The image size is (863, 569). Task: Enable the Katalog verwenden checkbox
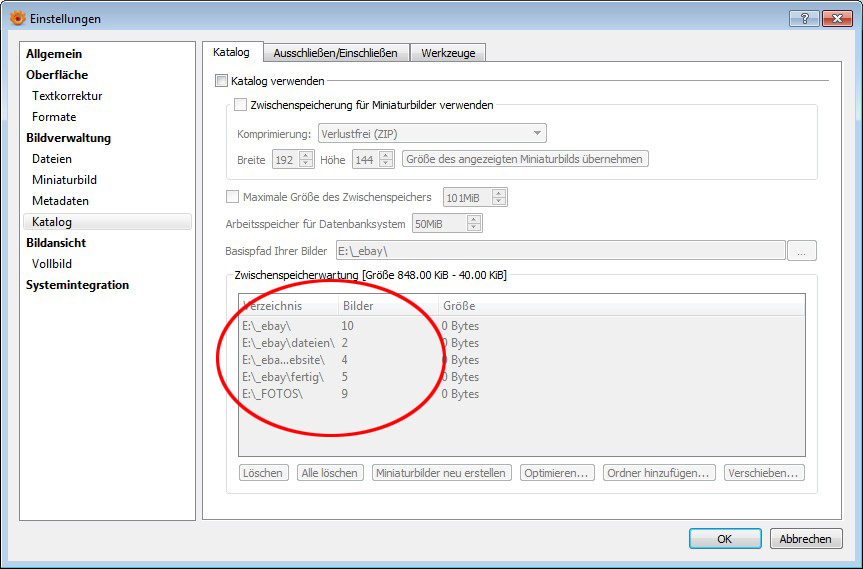(x=221, y=81)
